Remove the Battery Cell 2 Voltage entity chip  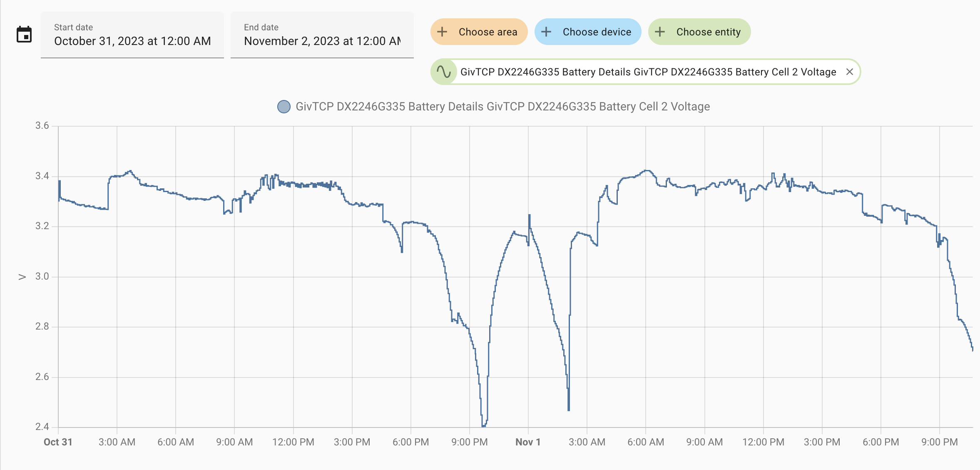(x=850, y=72)
